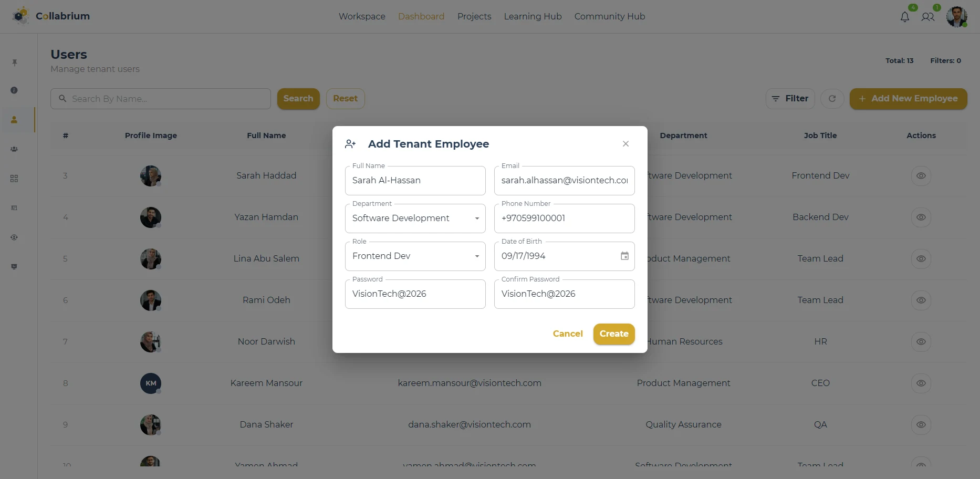View details eye for Kareem Mansour
The width and height of the screenshot is (980, 479).
tap(921, 383)
